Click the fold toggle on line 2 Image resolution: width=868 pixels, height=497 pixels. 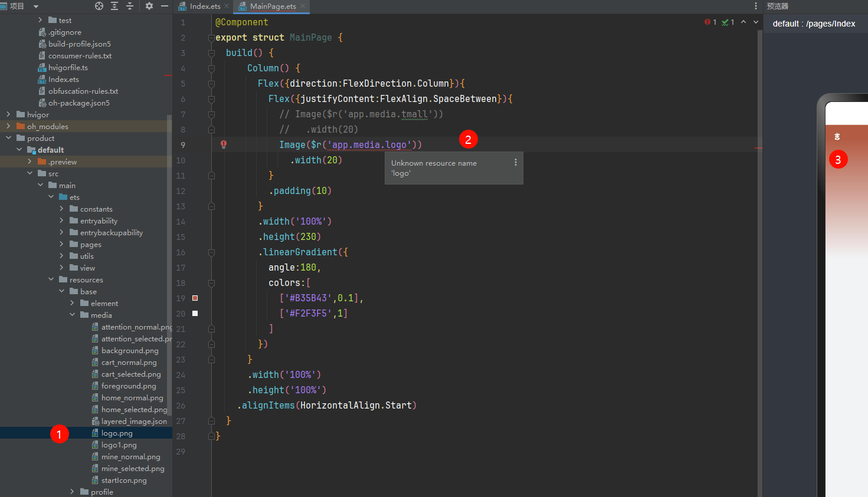(211, 38)
